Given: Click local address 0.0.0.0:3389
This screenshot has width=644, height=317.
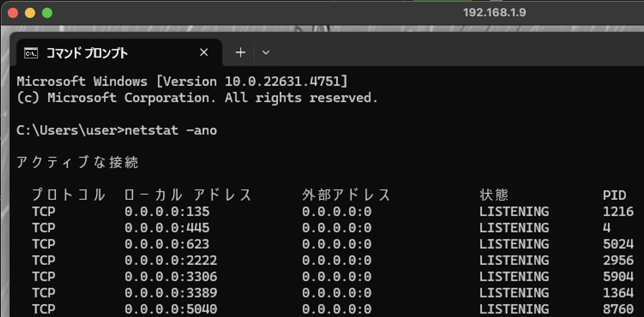Looking at the screenshot, I should click(171, 293).
